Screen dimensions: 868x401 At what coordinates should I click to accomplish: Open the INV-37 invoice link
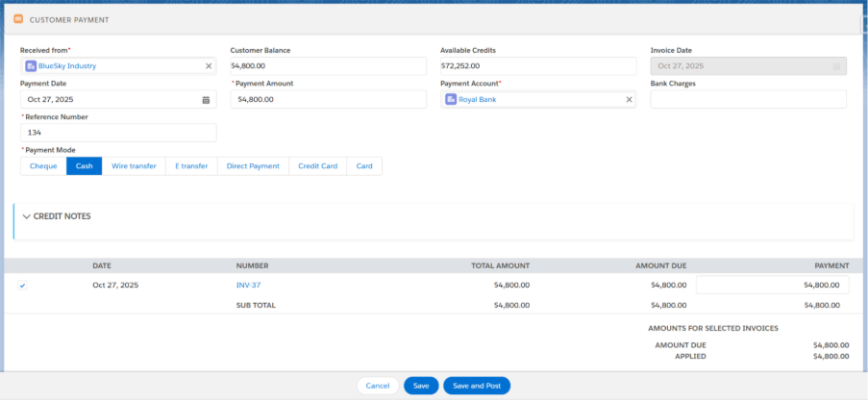pos(248,286)
